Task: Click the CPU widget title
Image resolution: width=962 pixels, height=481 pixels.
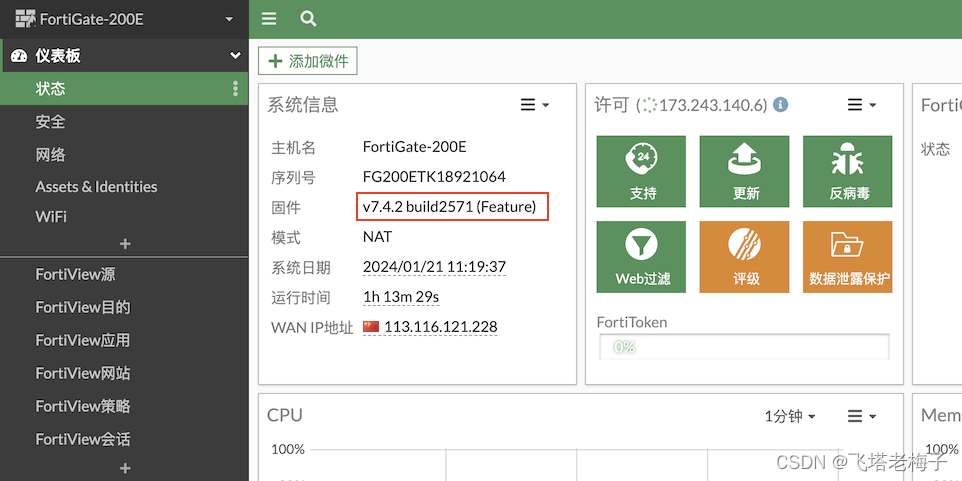Action: tap(285, 415)
